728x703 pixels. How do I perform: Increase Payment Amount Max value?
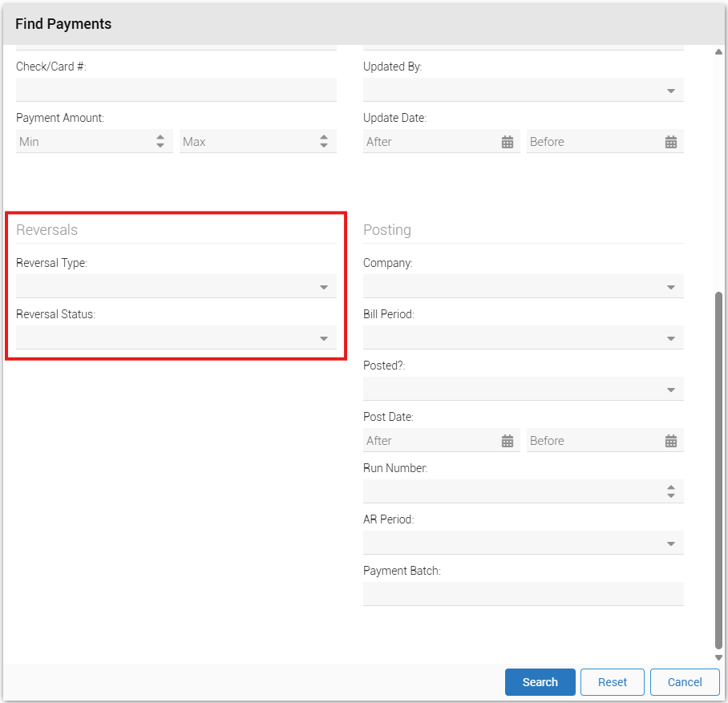point(324,137)
